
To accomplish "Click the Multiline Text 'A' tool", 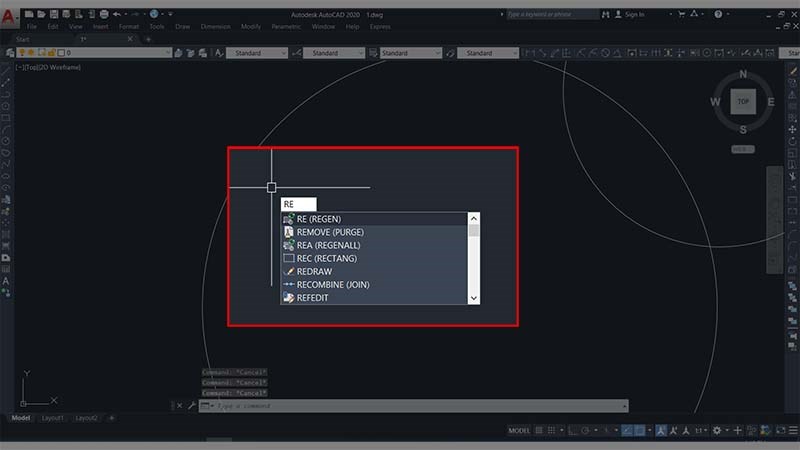I will (x=7, y=281).
